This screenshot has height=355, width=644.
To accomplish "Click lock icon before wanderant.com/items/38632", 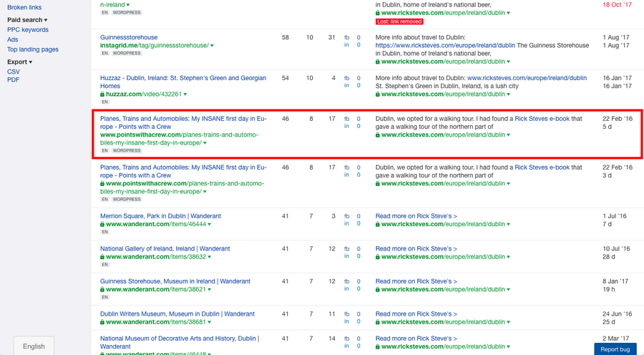I will (x=102, y=257).
